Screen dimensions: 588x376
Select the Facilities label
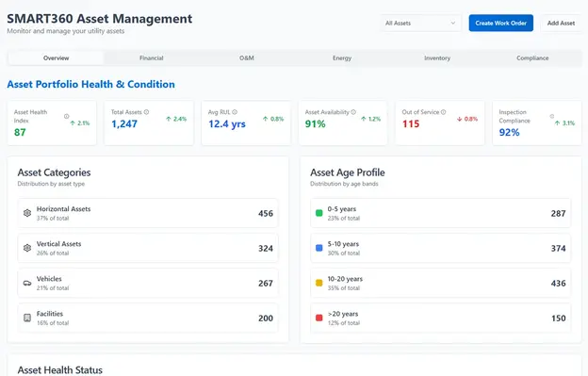point(50,314)
